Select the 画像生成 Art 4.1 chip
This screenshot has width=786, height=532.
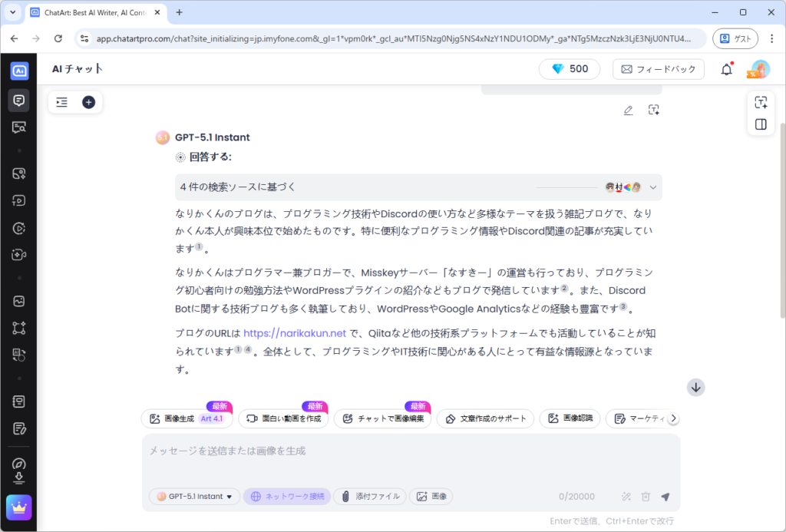tap(187, 418)
